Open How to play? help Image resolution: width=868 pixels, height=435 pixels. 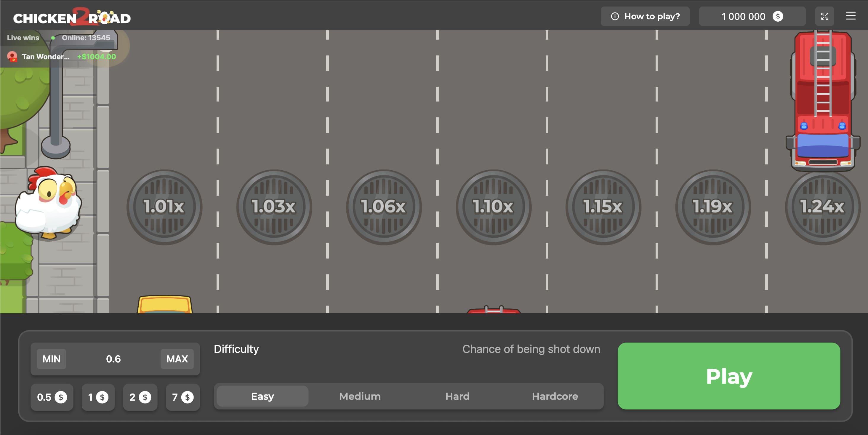pos(645,16)
